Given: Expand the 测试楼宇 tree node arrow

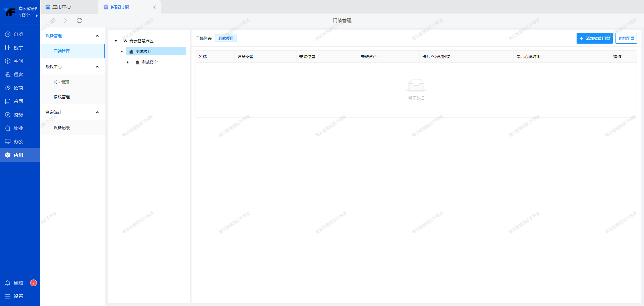Looking at the screenshot, I should 128,62.
